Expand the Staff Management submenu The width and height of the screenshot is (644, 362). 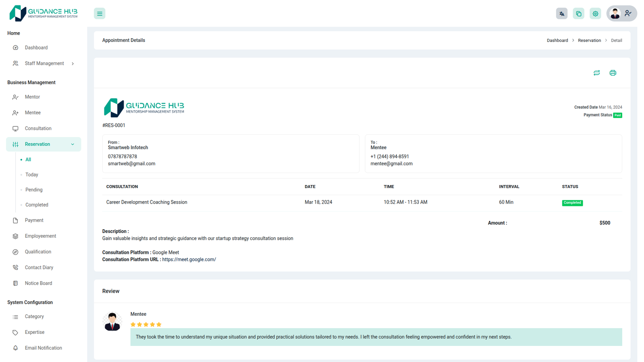point(72,64)
